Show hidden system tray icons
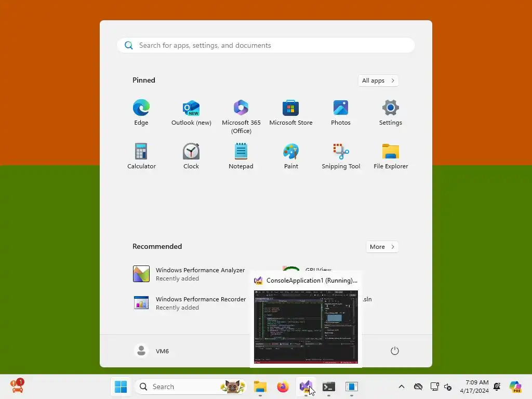 pos(402,387)
